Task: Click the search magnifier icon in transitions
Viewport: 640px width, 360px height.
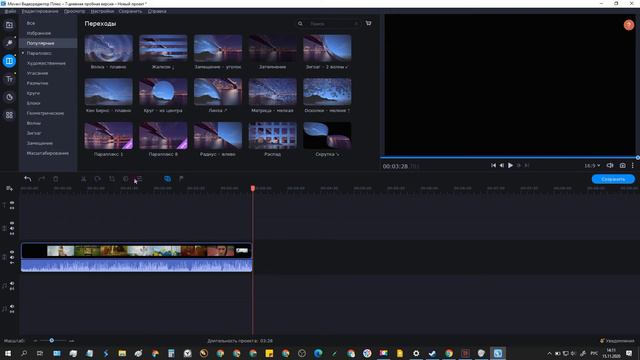Action: pos(300,24)
